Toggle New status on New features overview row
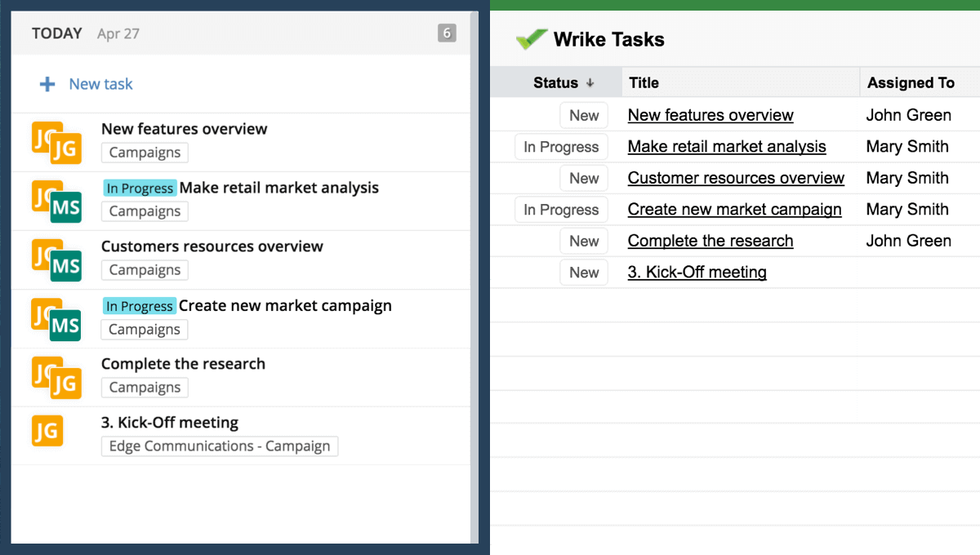Viewport: 980px width, 555px height. pyautogui.click(x=583, y=115)
